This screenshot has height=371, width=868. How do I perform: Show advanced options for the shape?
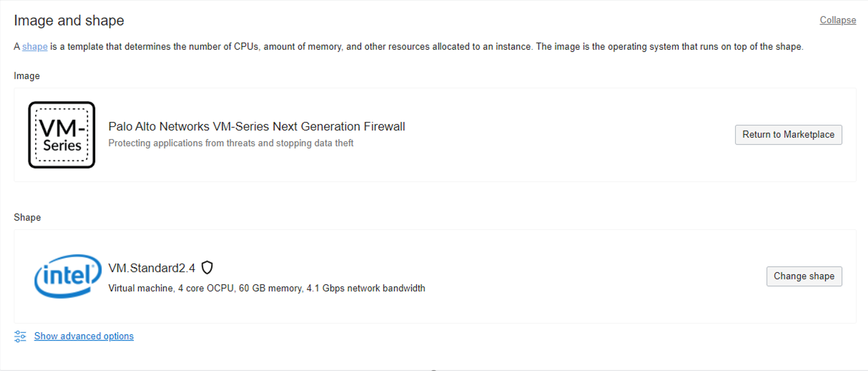tap(84, 336)
